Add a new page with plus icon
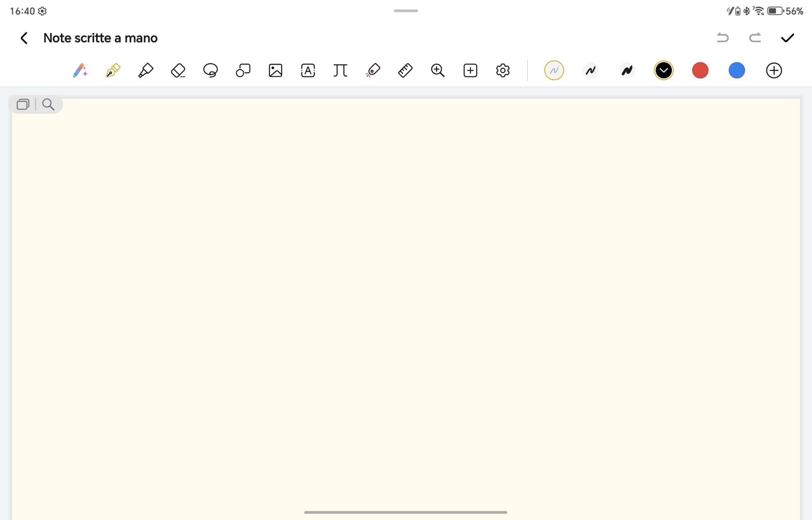The image size is (812, 520). [470, 70]
